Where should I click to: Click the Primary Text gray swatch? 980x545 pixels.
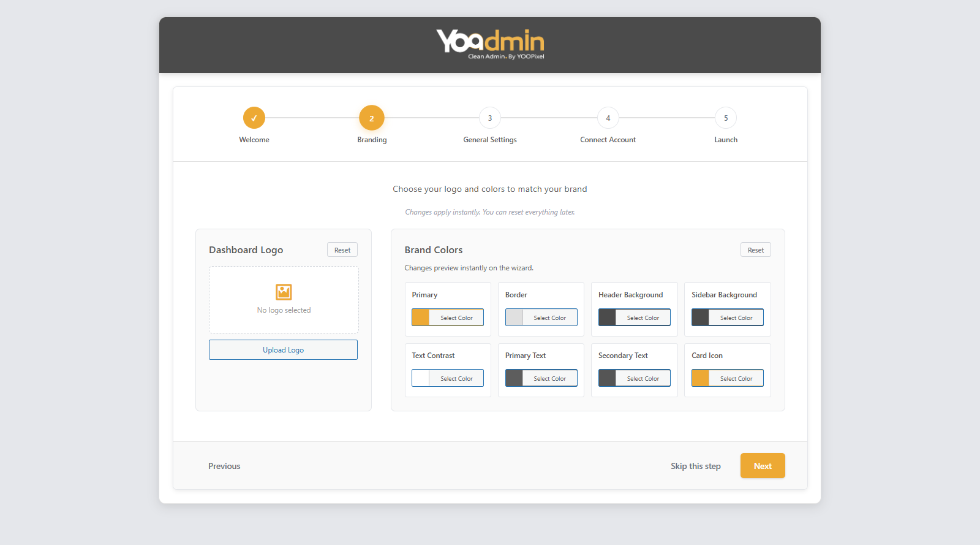[x=514, y=378]
